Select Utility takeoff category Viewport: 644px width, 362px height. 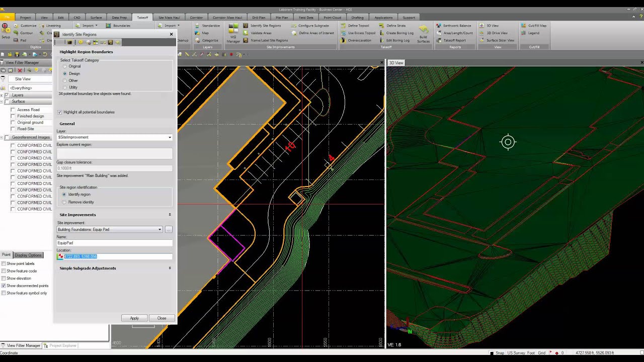coord(65,87)
